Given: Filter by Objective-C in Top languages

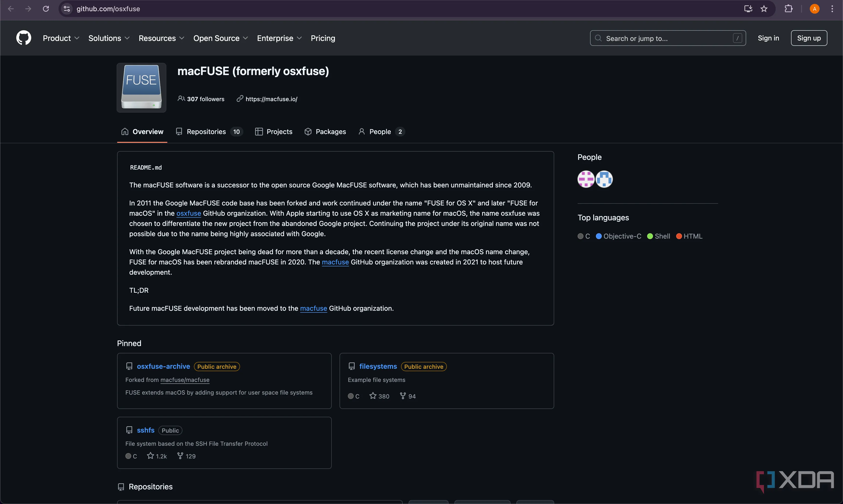Looking at the screenshot, I should click(x=619, y=236).
